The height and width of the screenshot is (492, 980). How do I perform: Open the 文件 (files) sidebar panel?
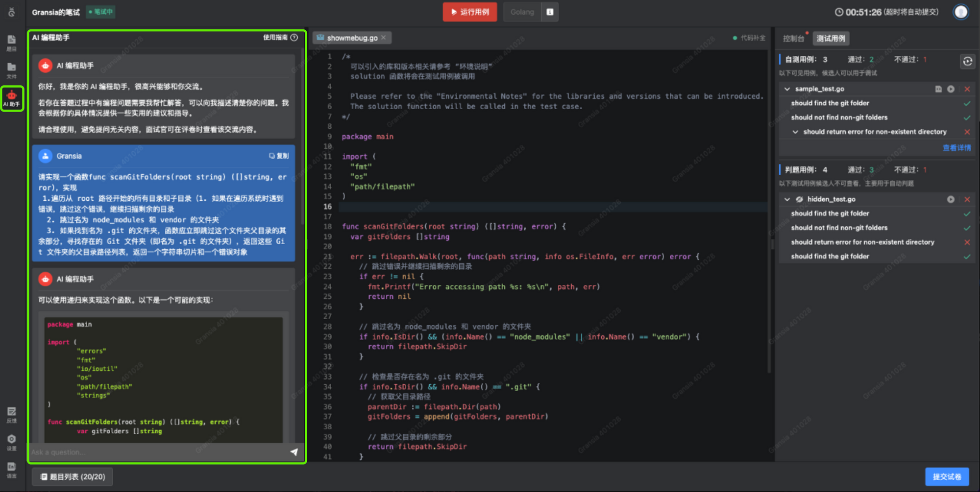[x=12, y=70]
